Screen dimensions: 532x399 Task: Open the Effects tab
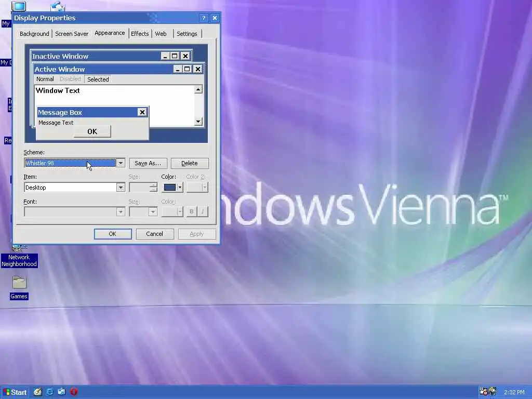coord(140,34)
